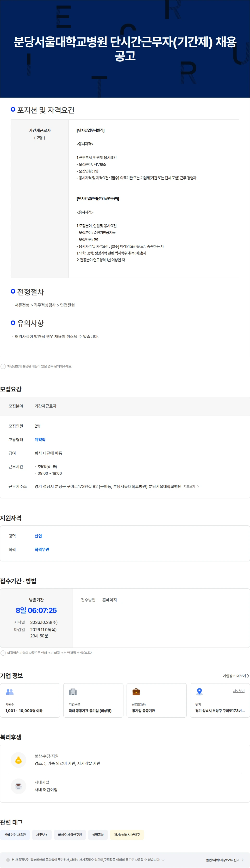Select the 생명공학 tag
This screenshot has height=868, width=250.
coord(98,835)
